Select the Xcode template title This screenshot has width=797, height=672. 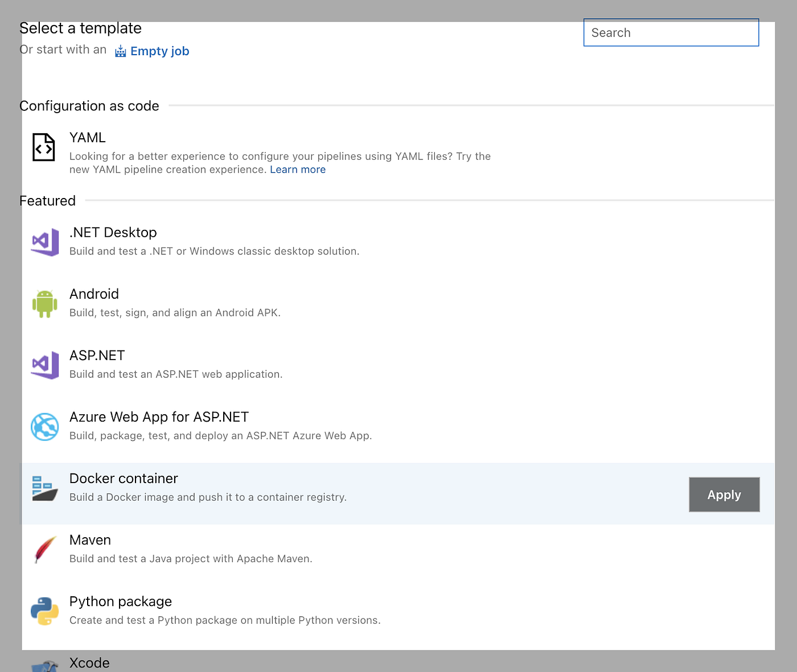point(89,663)
